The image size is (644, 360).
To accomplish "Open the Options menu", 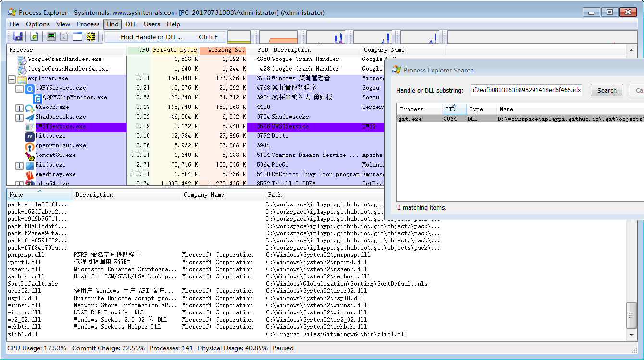I will pos(37,24).
